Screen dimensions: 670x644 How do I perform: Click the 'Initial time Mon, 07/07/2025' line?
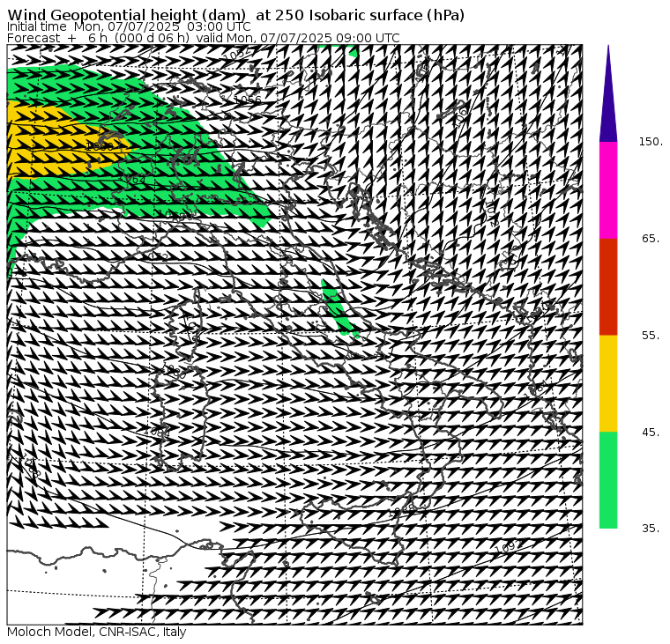(x=128, y=26)
